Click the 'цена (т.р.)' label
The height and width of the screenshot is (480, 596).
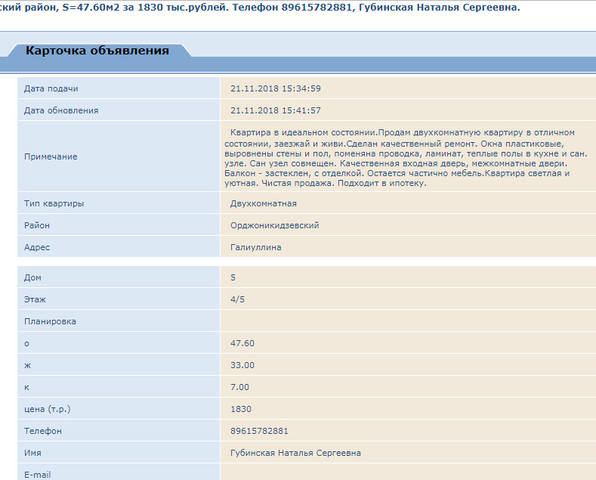coord(47,409)
